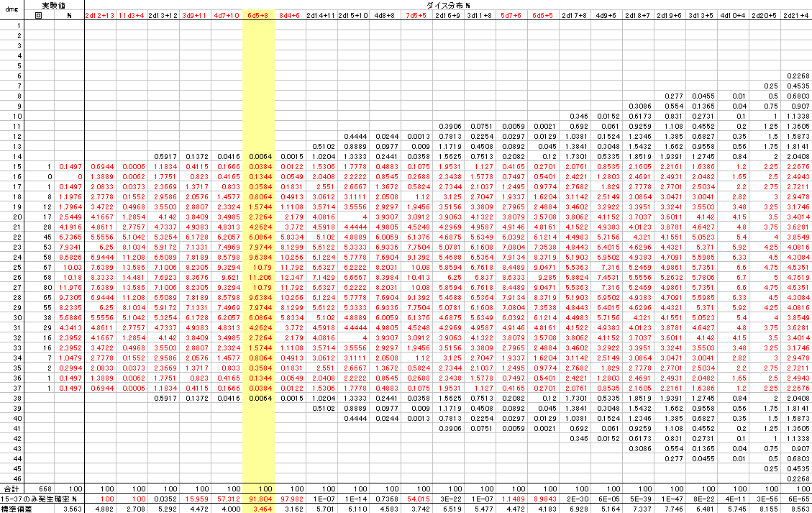The image size is (812, 513).
Task: Click the 6d6+5 column header
Action: (x=542, y=16)
